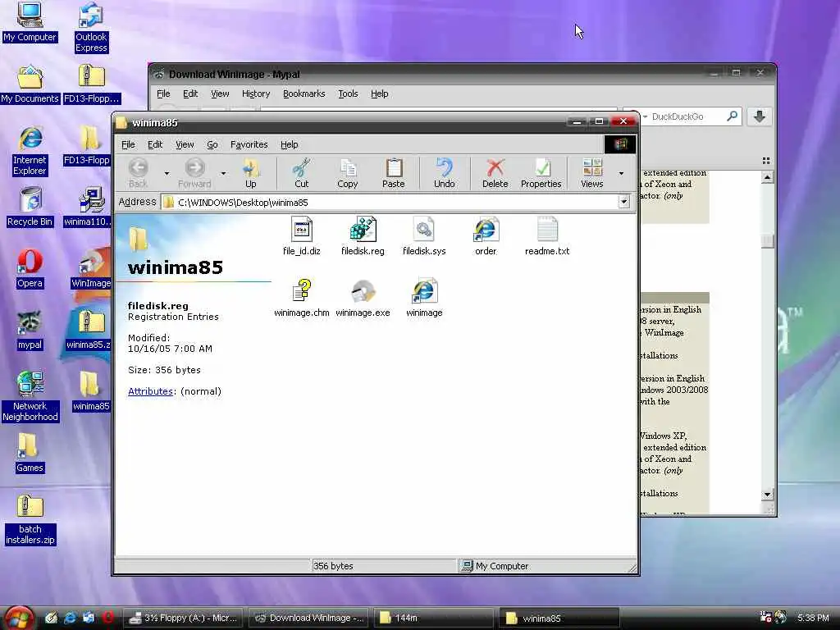Click the Undo toolbar icon
This screenshot has width=840, height=630.
coord(444,173)
